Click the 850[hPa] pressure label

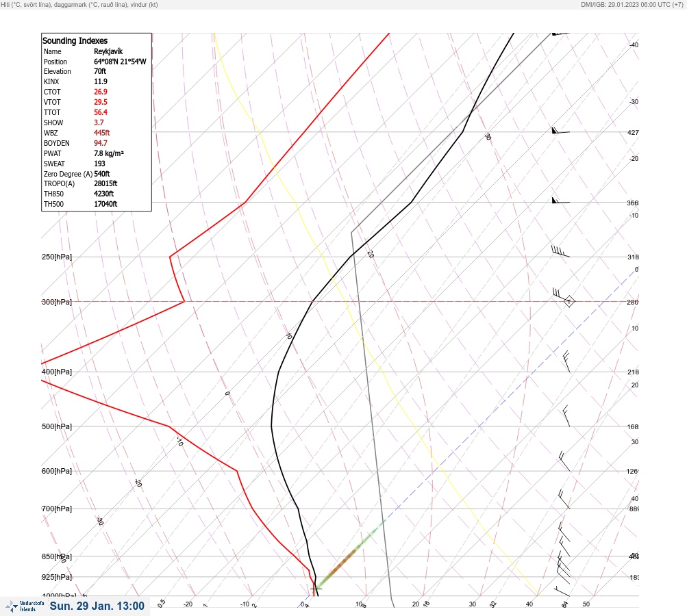[x=57, y=556]
